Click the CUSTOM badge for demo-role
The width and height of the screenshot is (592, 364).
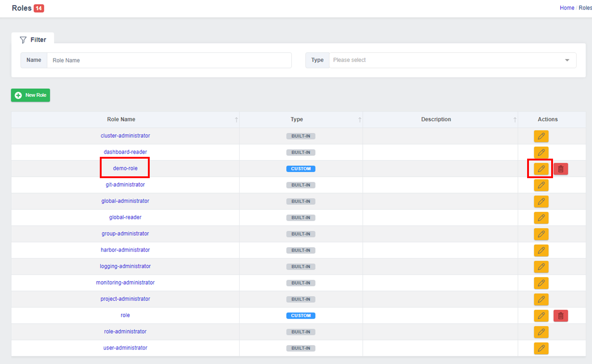click(x=301, y=169)
